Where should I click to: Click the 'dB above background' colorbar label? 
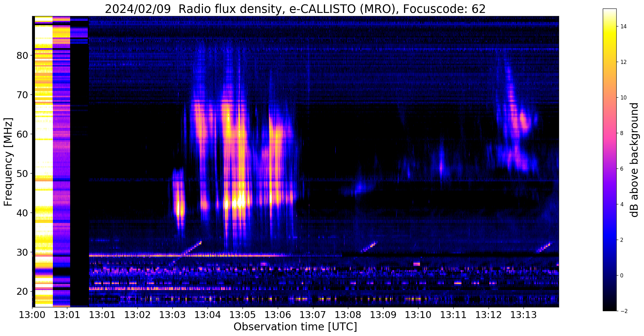click(635, 160)
